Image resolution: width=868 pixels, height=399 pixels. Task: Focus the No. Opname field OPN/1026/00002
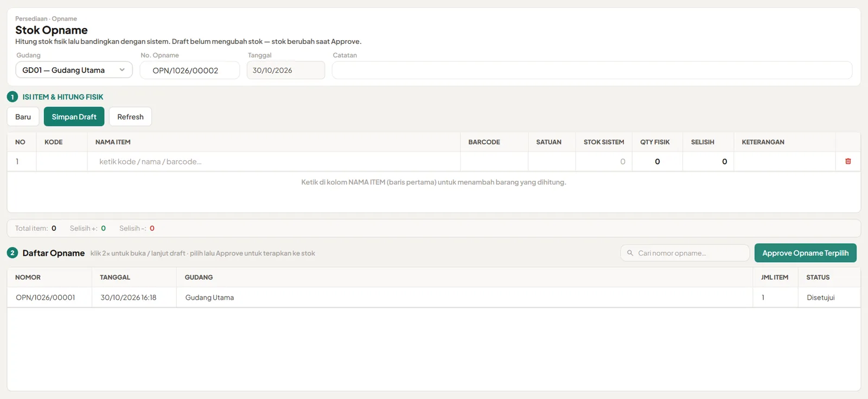click(190, 70)
